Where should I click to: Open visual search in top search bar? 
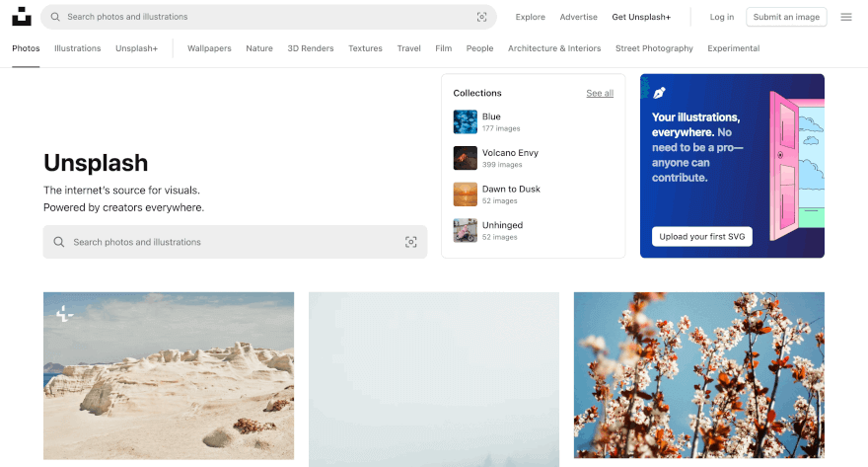[x=481, y=17]
